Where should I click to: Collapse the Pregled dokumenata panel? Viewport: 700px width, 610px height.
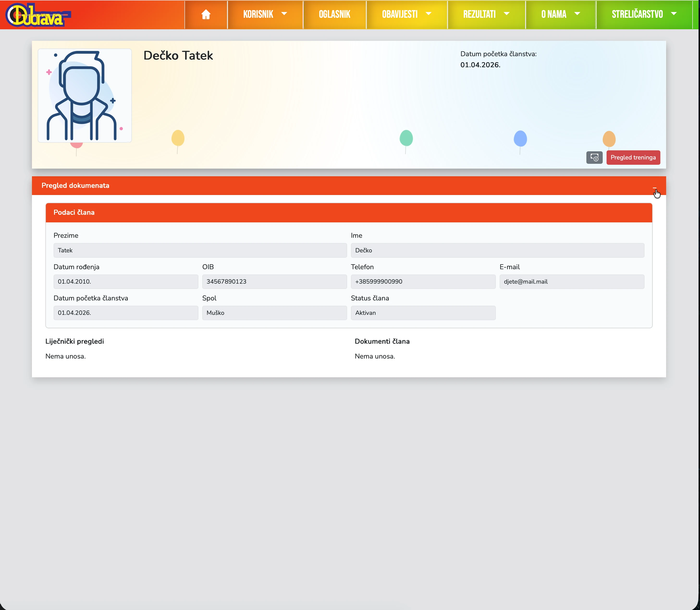coord(654,188)
